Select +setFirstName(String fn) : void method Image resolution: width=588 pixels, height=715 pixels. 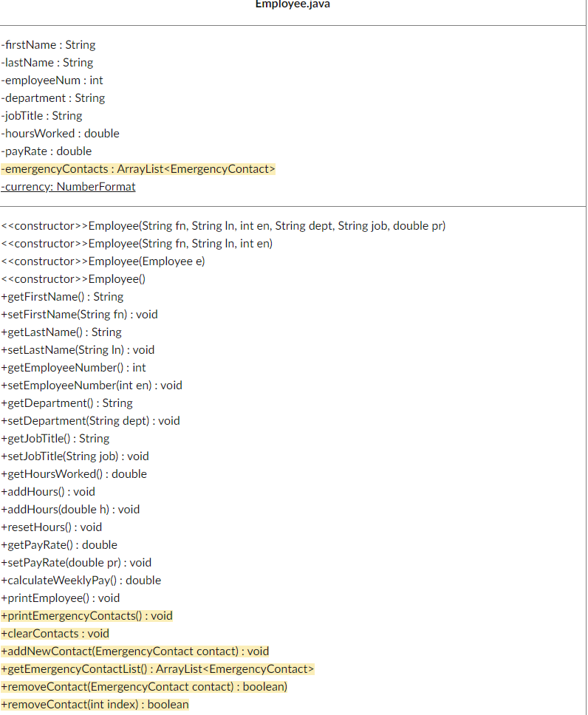(x=79, y=315)
